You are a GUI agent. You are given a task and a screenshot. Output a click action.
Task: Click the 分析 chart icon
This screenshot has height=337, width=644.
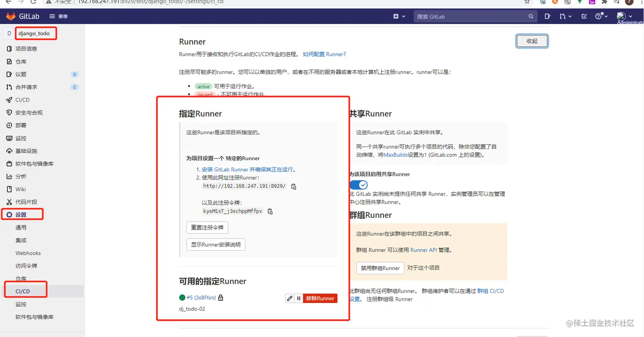(9, 176)
